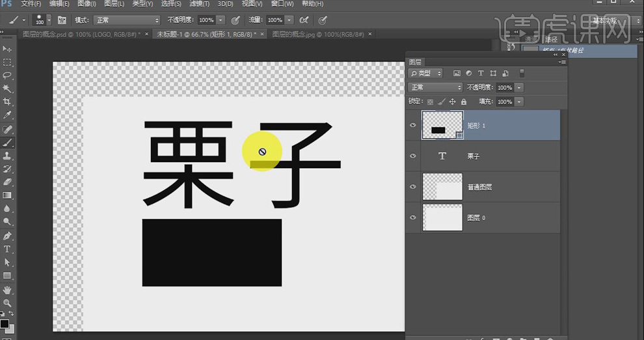Toggle visibility of 栗子 text layer

pyautogui.click(x=413, y=156)
